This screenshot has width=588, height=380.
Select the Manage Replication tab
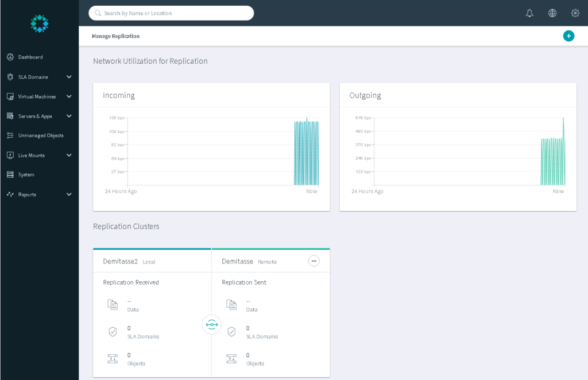115,36
